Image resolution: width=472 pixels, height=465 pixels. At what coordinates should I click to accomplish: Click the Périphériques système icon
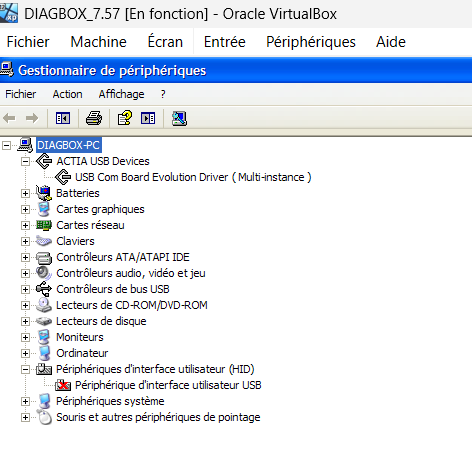44,401
